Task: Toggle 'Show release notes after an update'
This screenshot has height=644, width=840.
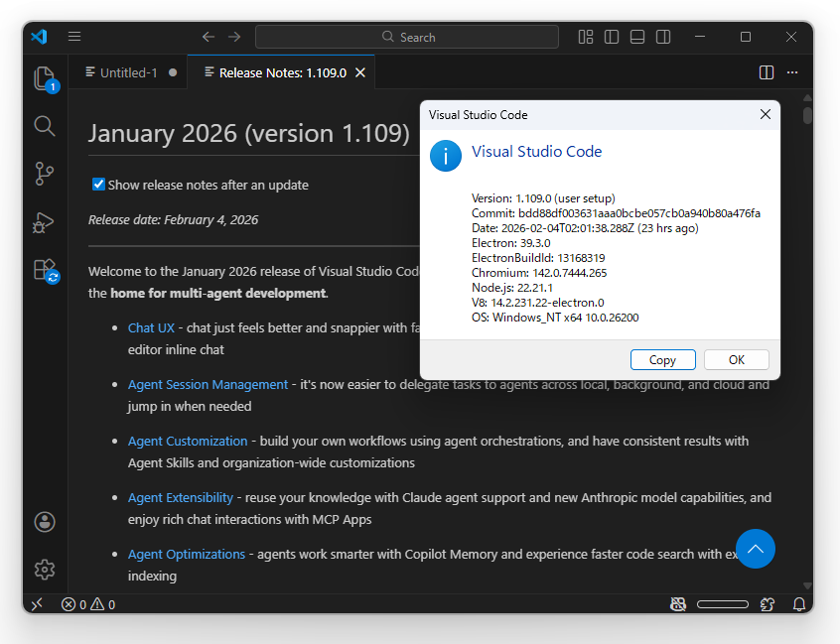Action: point(96,185)
